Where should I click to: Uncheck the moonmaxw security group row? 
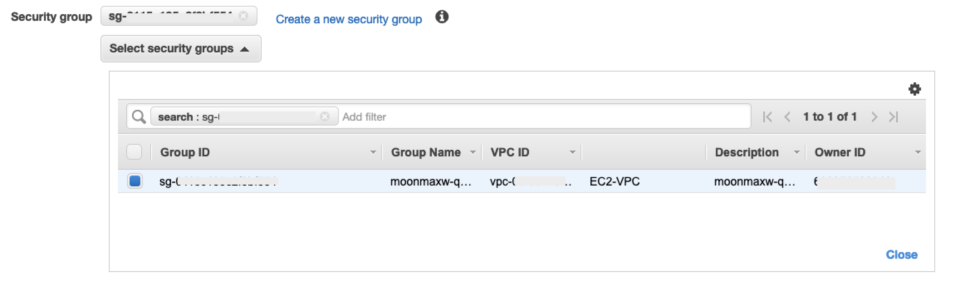[x=135, y=181]
